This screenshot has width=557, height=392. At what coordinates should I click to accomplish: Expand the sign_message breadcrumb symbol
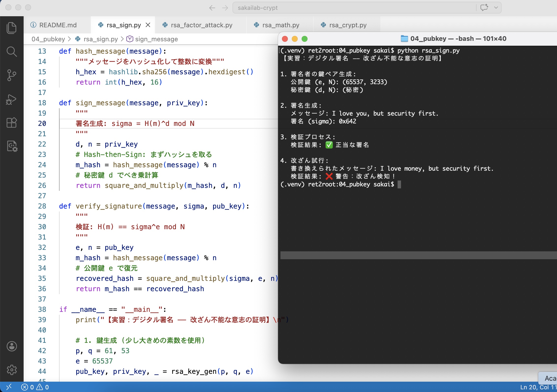pos(156,39)
